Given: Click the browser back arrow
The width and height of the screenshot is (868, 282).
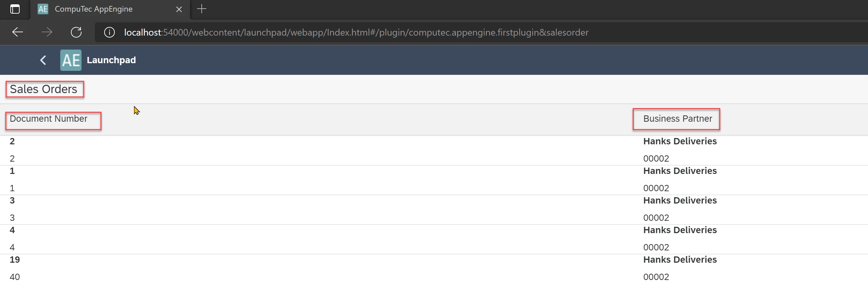Looking at the screenshot, I should (x=18, y=32).
